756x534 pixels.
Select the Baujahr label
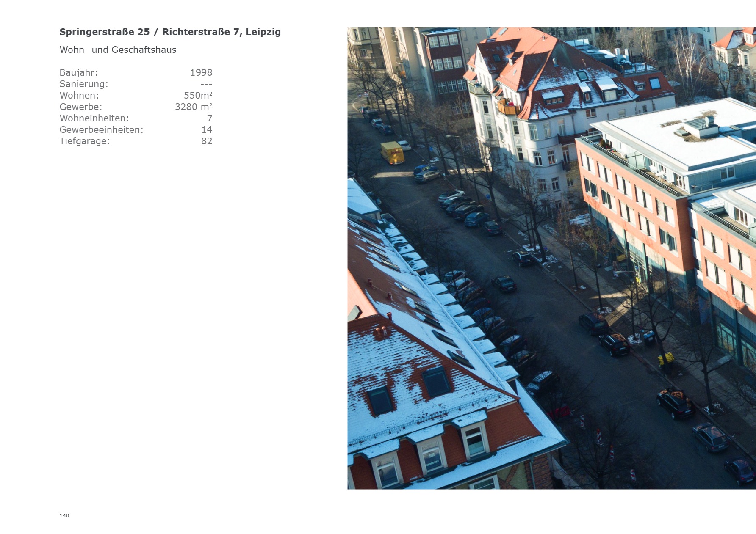[78, 73]
